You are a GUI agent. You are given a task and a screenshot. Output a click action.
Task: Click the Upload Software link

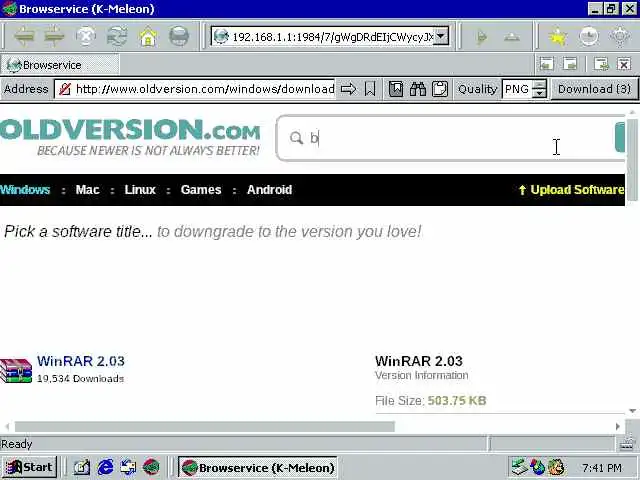571,190
